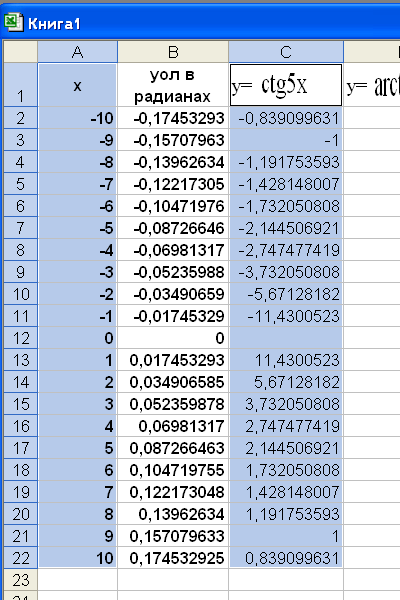Click cell with value -11,4300523
Screen dimensions: 400x600
[x=286, y=316]
